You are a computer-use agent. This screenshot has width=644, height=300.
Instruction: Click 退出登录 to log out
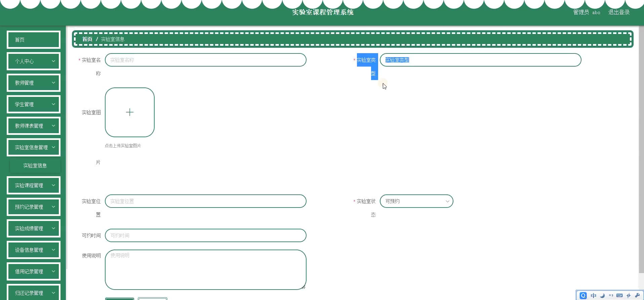click(x=619, y=12)
